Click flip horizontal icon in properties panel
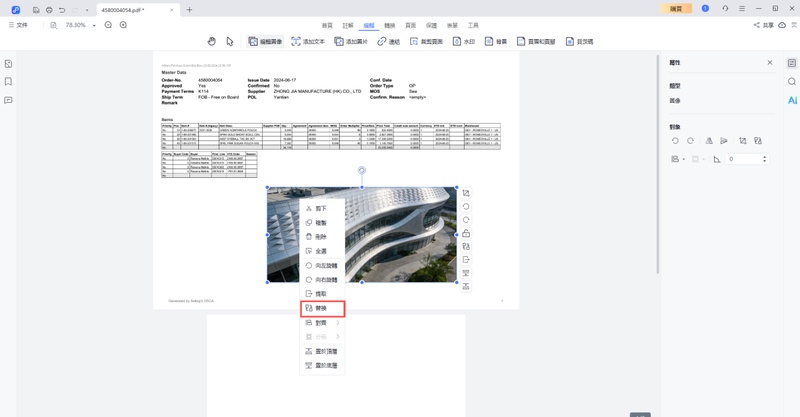Viewport: 800px width, 417px height. (x=709, y=141)
